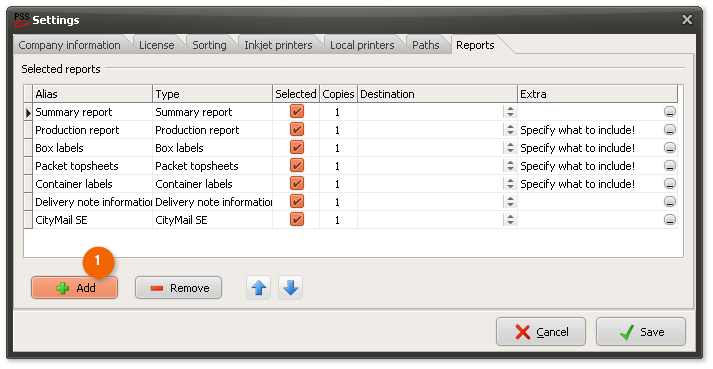Open Extra options button for Packet topsheets
Screen dimensions: 713x369
pos(669,166)
